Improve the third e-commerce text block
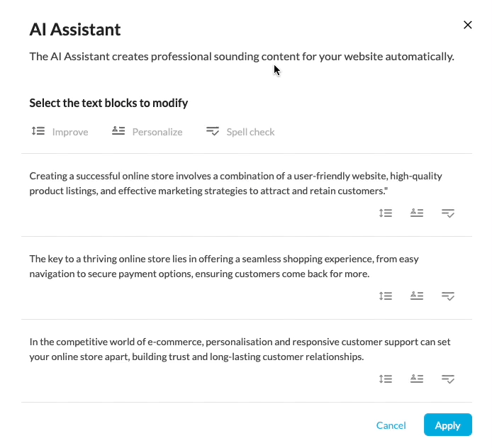The image size is (492, 448). click(x=386, y=379)
